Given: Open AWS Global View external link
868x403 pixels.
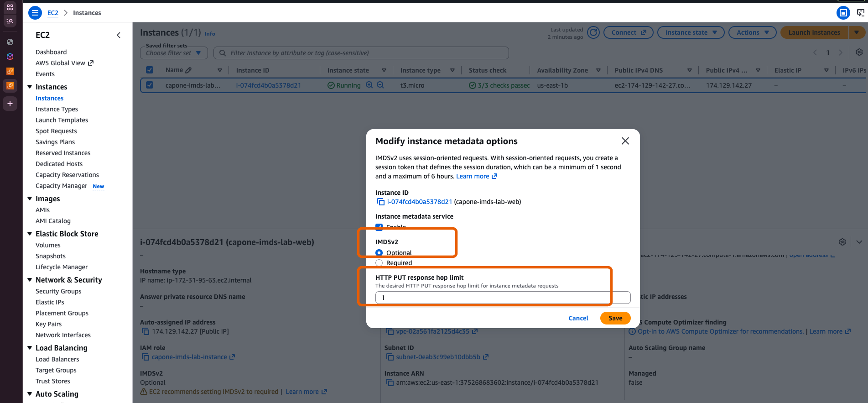Looking at the screenshot, I should point(65,63).
